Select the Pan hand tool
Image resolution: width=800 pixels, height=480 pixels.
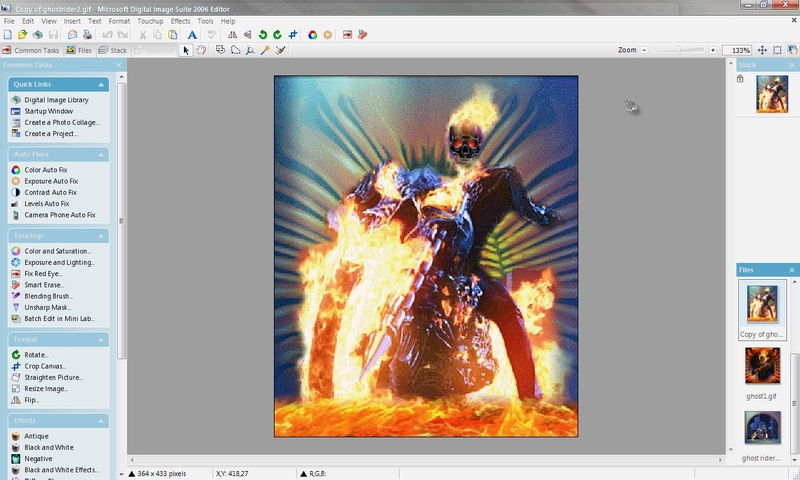pyautogui.click(x=200, y=50)
